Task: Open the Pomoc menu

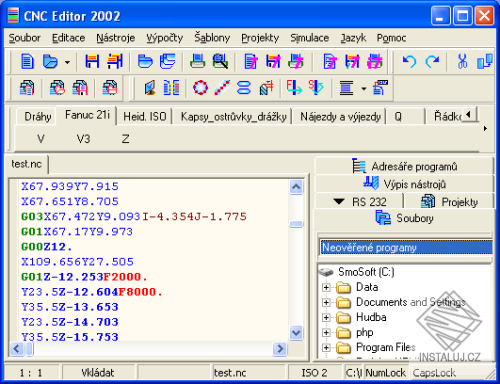Action: [x=391, y=38]
